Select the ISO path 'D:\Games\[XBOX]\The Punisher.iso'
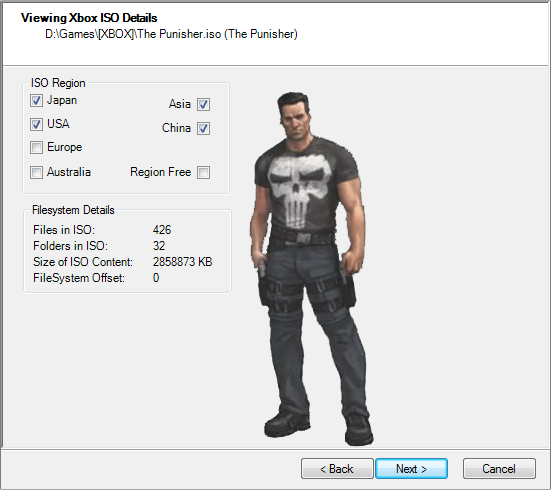 tap(133, 34)
